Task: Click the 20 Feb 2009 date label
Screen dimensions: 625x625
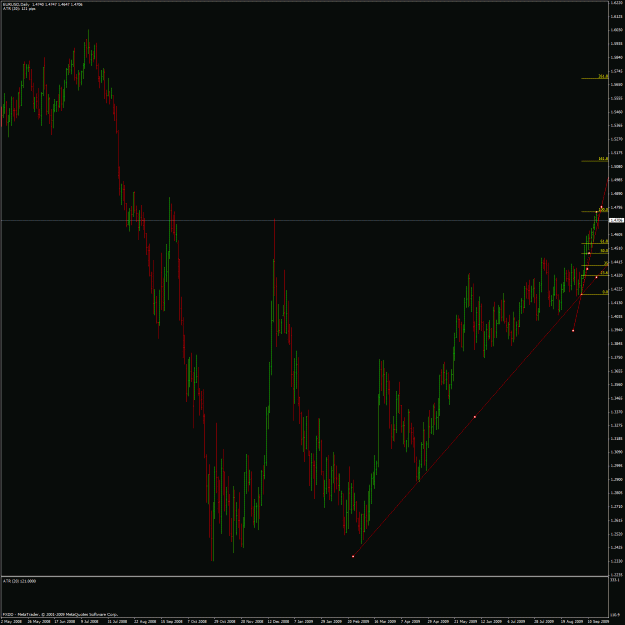Action: tap(358, 621)
